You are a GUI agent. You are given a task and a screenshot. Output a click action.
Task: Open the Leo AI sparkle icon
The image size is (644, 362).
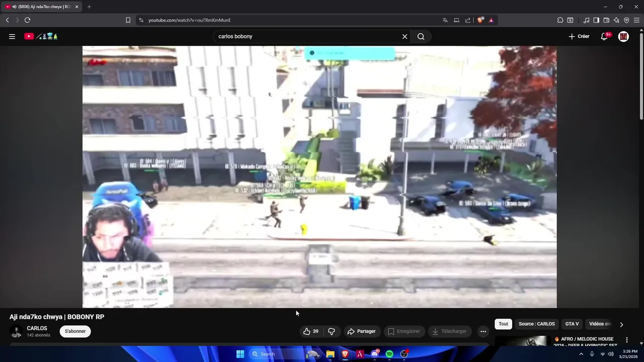pos(616,20)
